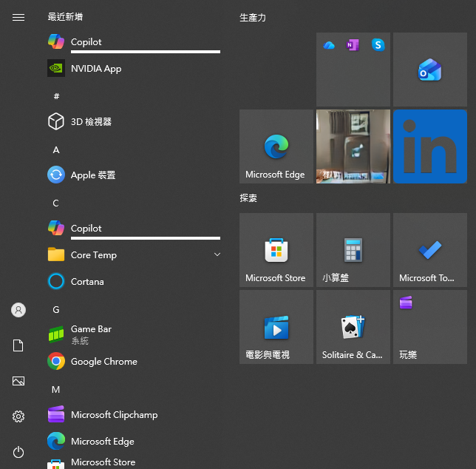The image size is (476, 469).
Task: Open the Documents shortcut icon
Action: (x=18, y=345)
